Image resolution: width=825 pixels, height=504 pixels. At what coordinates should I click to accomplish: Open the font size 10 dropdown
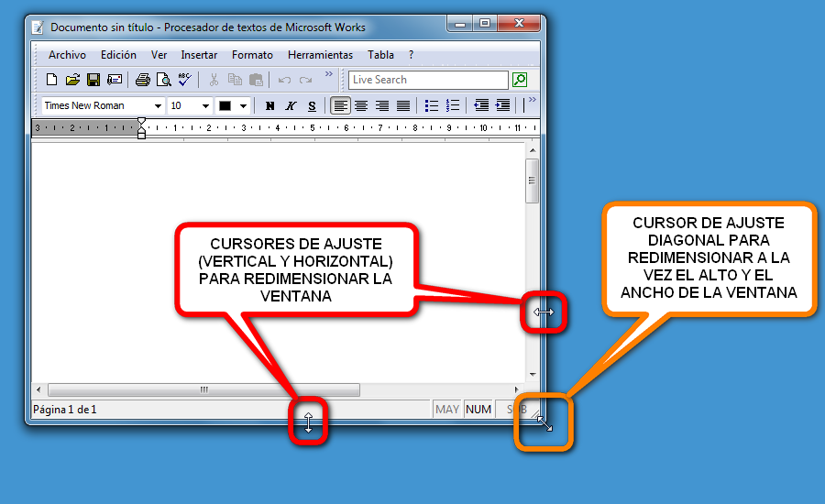tap(205, 105)
